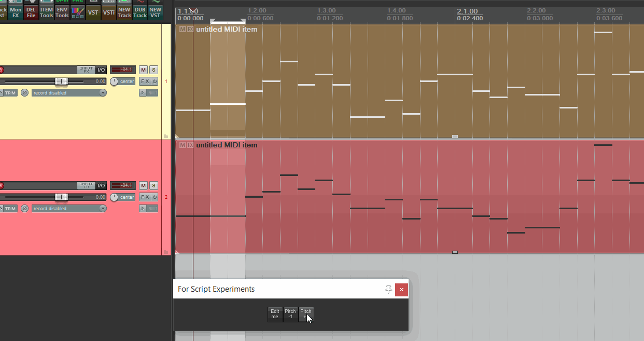This screenshot has width=644, height=341.
Task: Open the color theme paintbrush tool
Action: tap(78, 11)
